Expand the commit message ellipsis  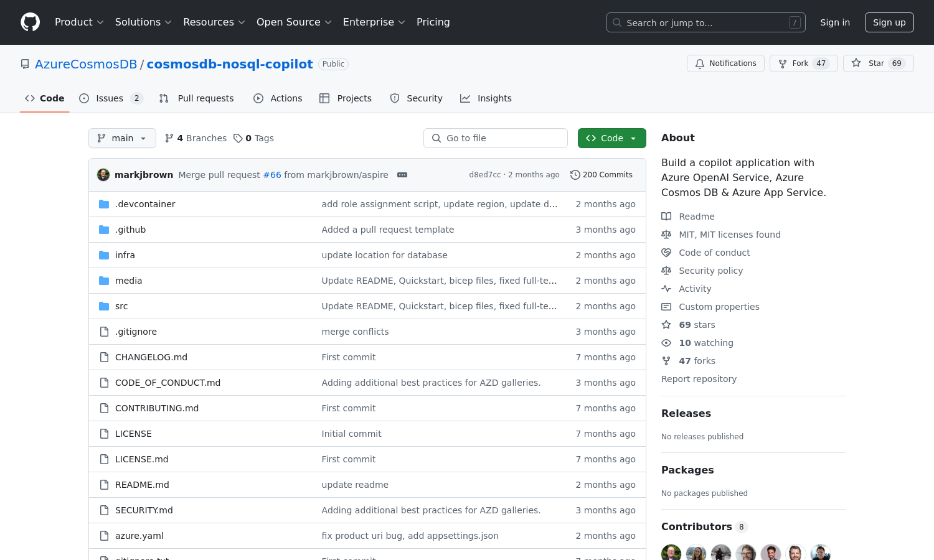pos(402,175)
